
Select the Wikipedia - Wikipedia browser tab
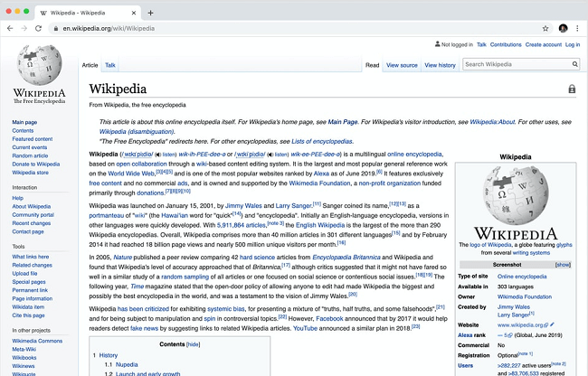pyautogui.click(x=88, y=13)
